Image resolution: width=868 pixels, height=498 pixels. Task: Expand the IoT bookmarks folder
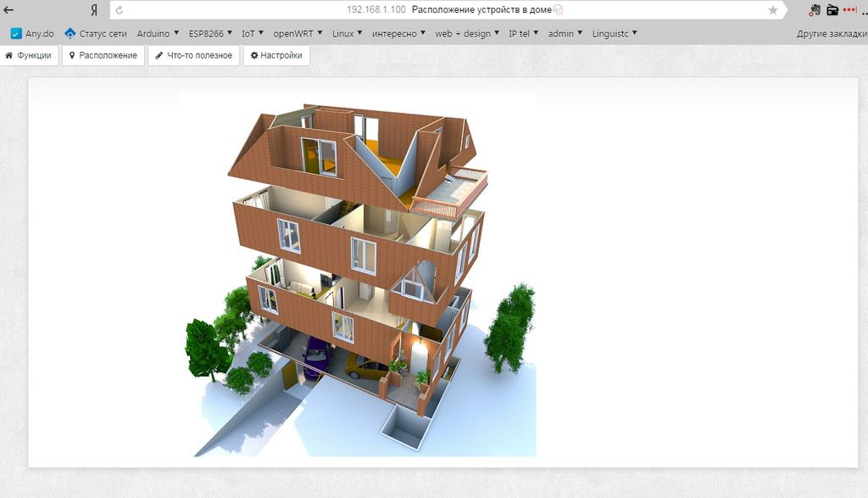pyautogui.click(x=253, y=33)
